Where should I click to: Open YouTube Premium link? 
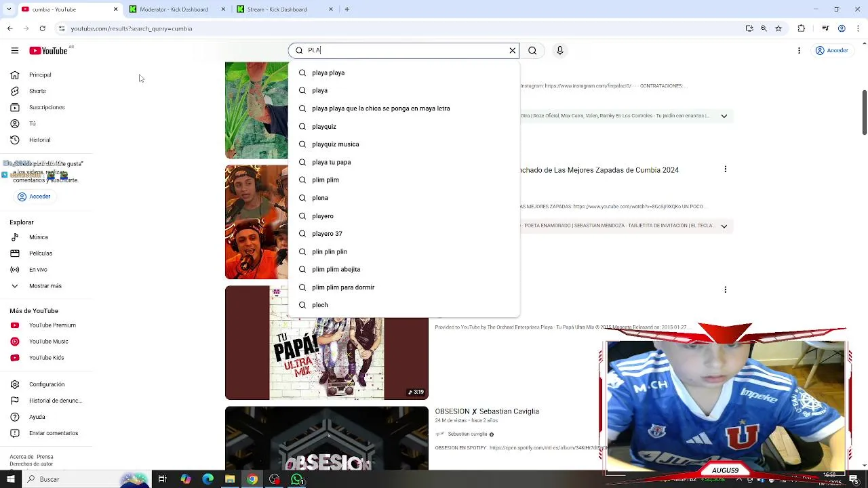coord(52,325)
